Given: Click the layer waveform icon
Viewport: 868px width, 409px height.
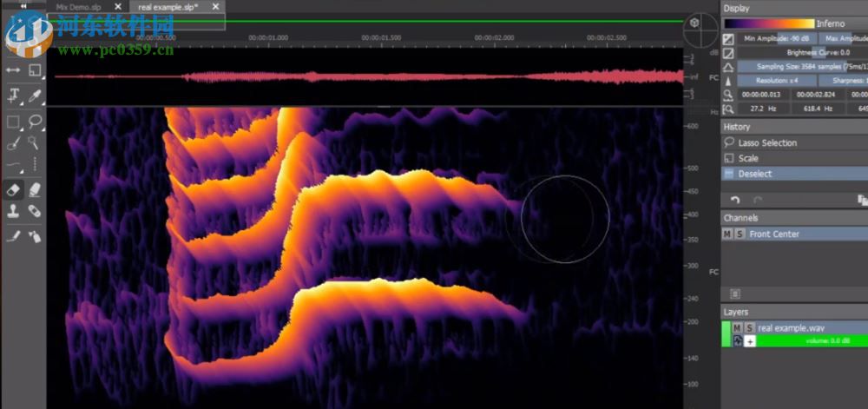Looking at the screenshot, I should click(x=738, y=341).
